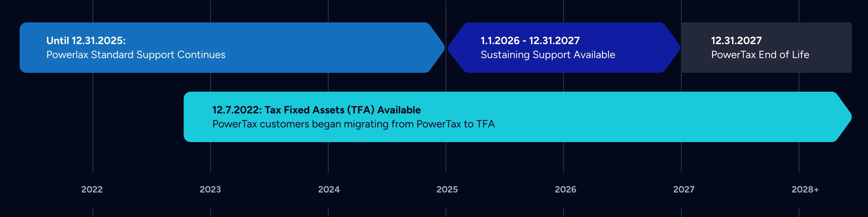This screenshot has height=217, width=868.
Task: Click the 2022 year label
Action: point(92,189)
